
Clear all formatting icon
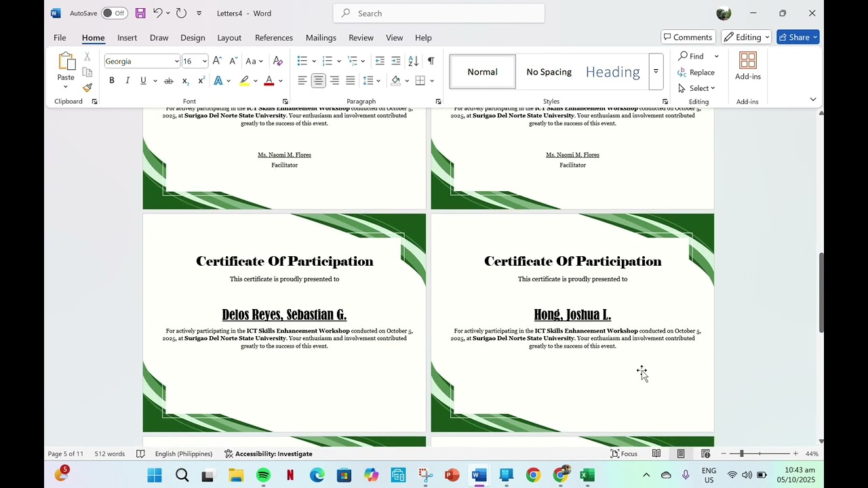click(277, 61)
